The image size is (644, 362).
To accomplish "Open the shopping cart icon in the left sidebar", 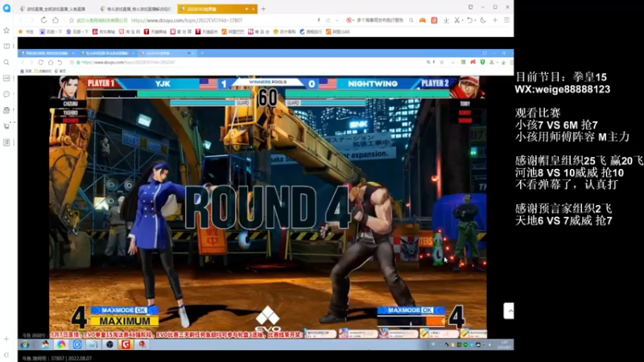I will [x=6, y=126].
